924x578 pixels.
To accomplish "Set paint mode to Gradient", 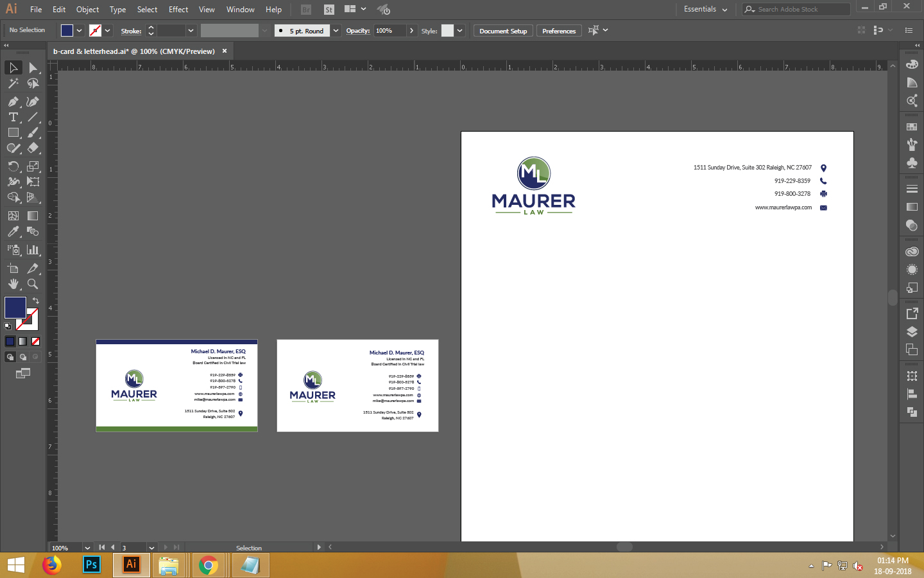I will point(22,342).
